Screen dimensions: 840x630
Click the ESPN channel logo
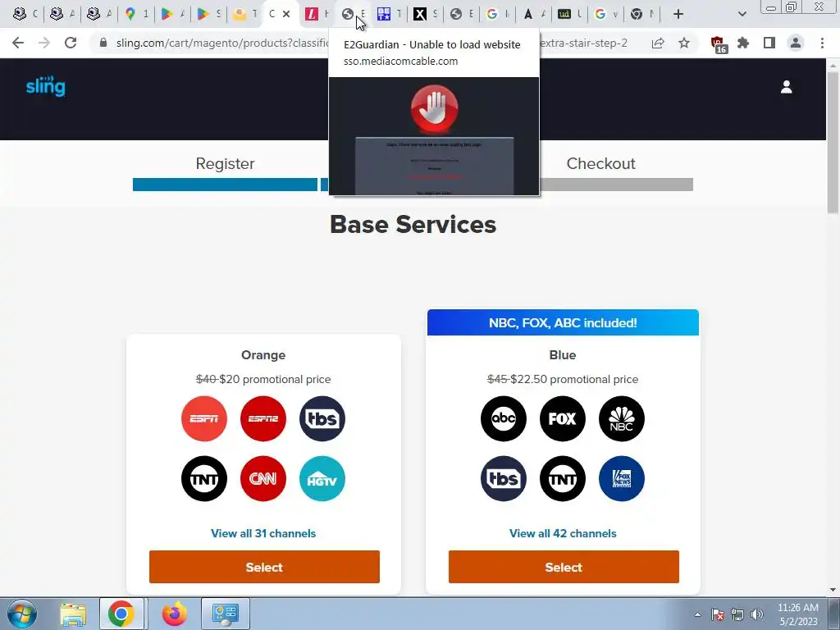point(204,418)
